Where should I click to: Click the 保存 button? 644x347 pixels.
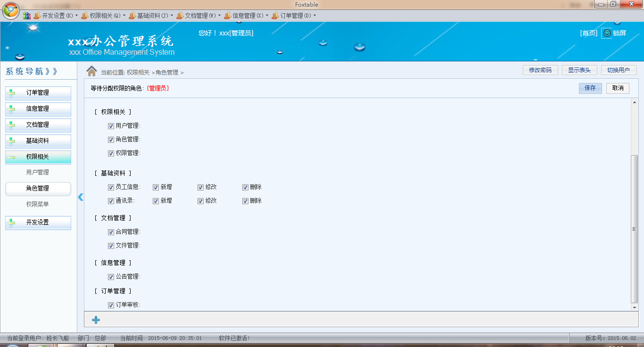click(590, 88)
